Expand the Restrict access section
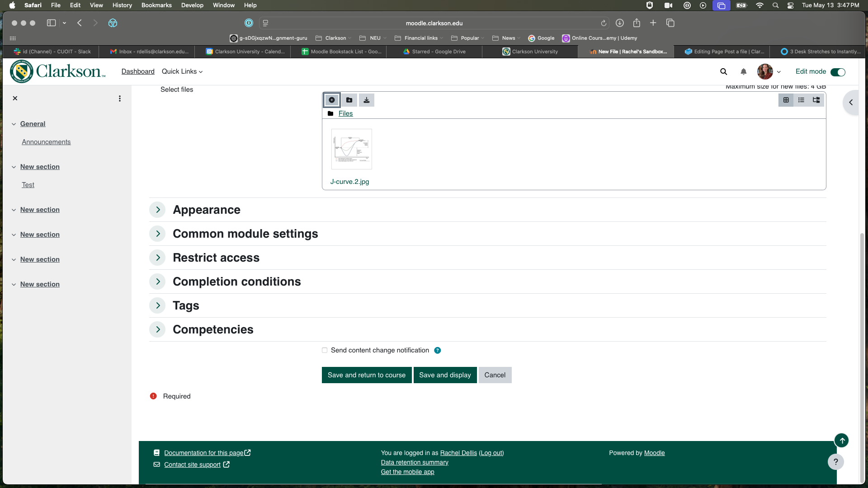868x488 pixels. click(x=157, y=258)
